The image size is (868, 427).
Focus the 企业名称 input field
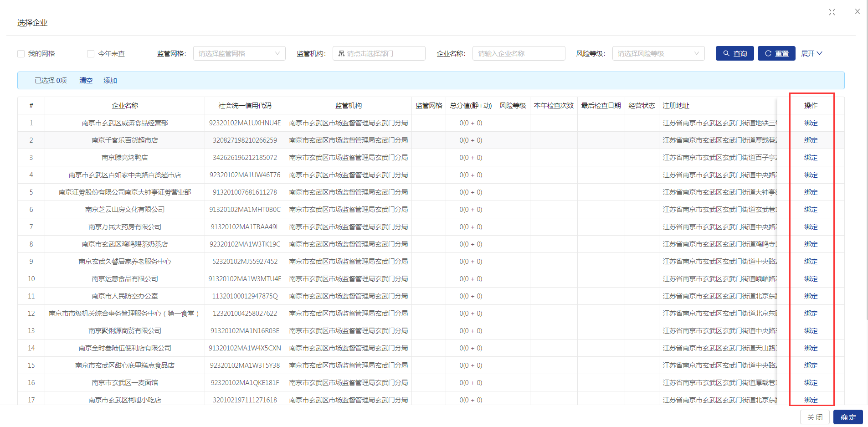tap(519, 53)
